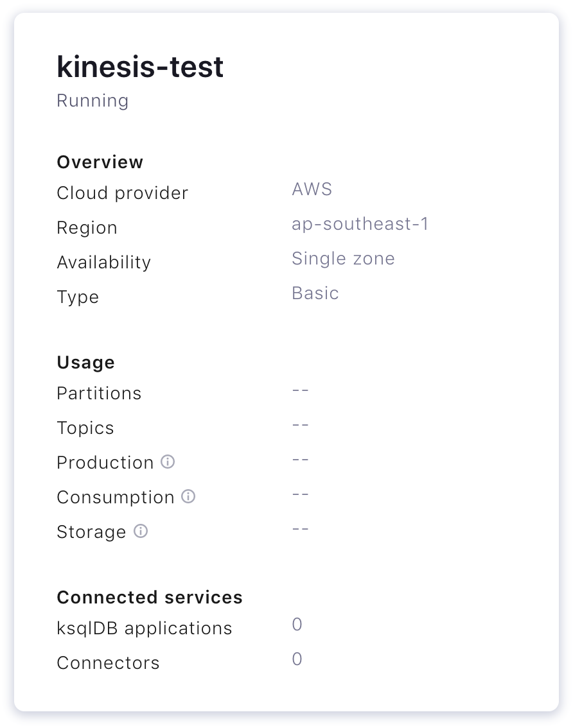Click the info icon next to Production

(168, 462)
